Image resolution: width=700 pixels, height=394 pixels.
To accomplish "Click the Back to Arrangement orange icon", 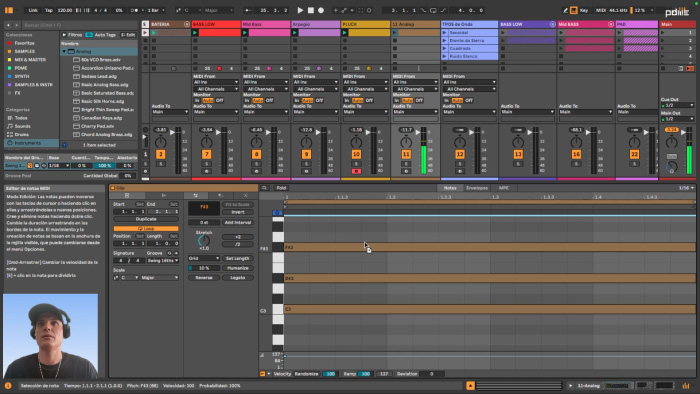I will click(690, 68).
